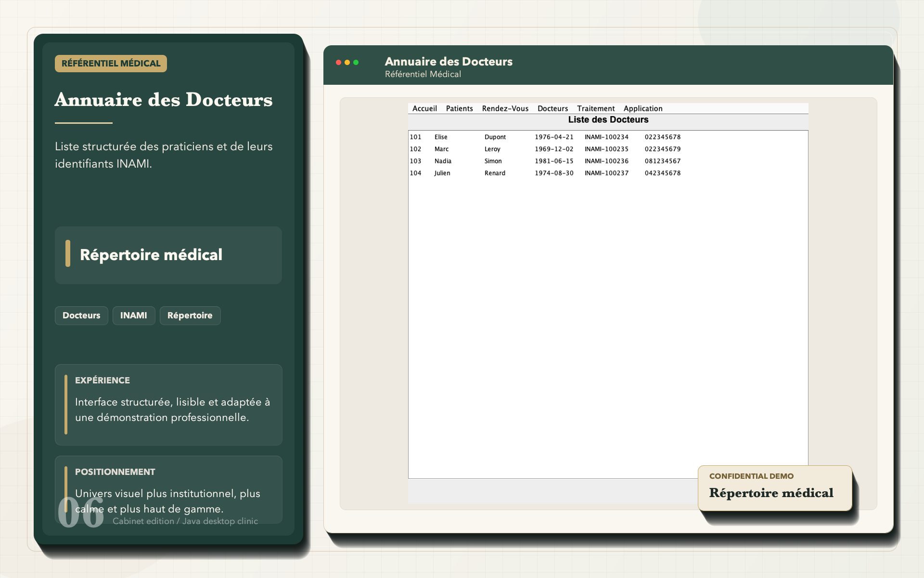Select INAMI-100236 cell
Screen dimensions: 924x578
(x=606, y=161)
